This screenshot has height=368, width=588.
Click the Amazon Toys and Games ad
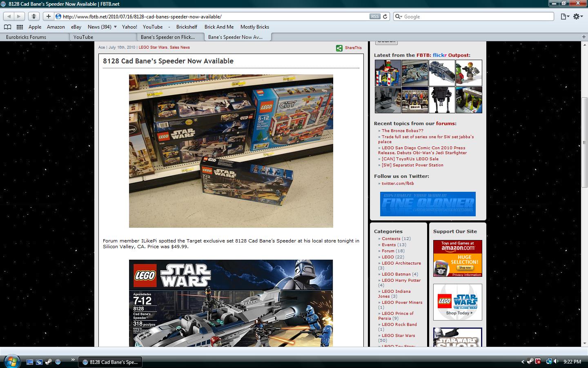coord(458,258)
